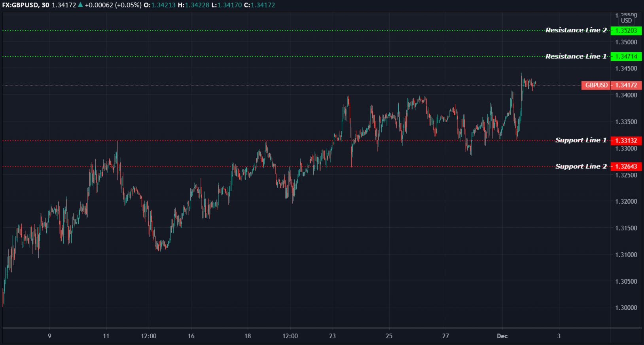Click the 1.34172 current price tag
Image resolution: width=644 pixels, height=345 pixels.
626,85
